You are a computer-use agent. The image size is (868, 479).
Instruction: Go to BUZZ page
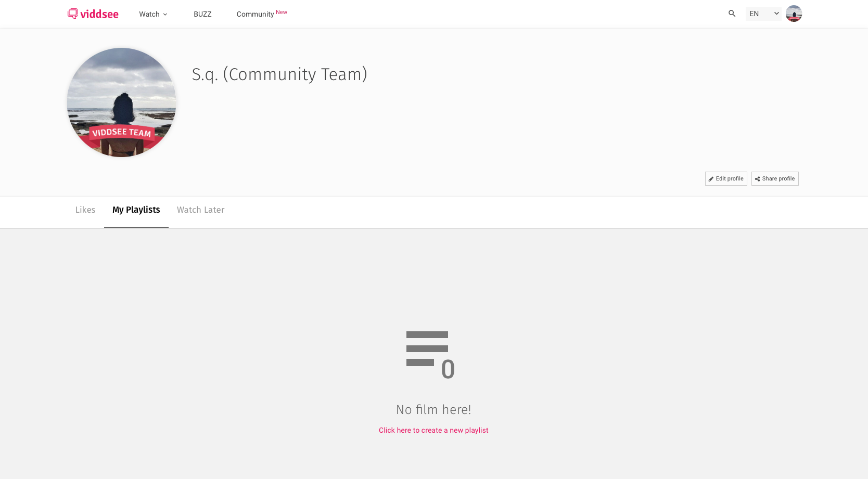tap(202, 14)
